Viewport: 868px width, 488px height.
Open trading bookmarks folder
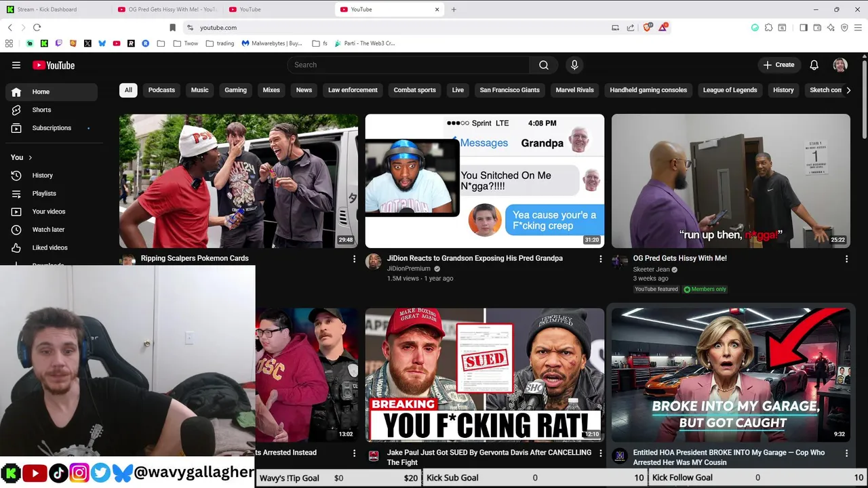click(220, 43)
